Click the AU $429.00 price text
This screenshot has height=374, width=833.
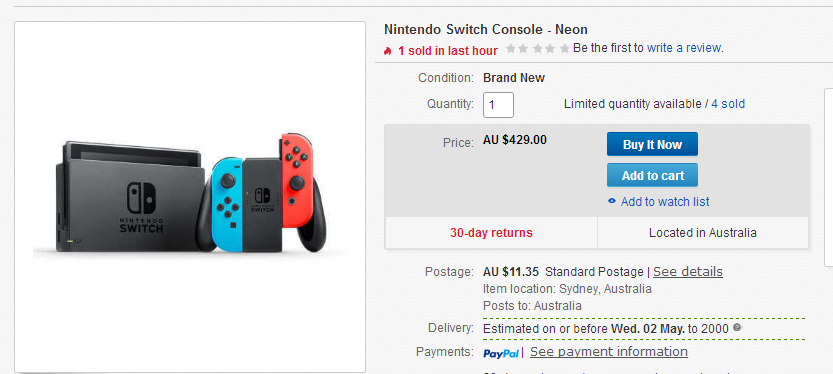(514, 140)
